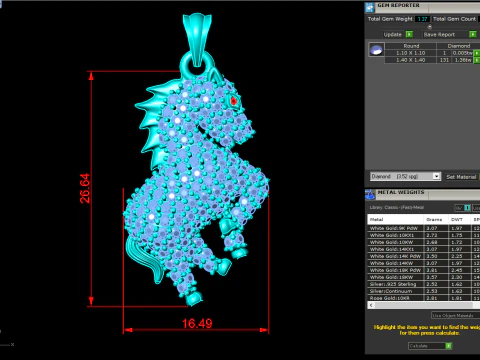Select the Silver:.925 Sterling row
This screenshot has width=480, height=360.
pyautogui.click(x=423, y=284)
